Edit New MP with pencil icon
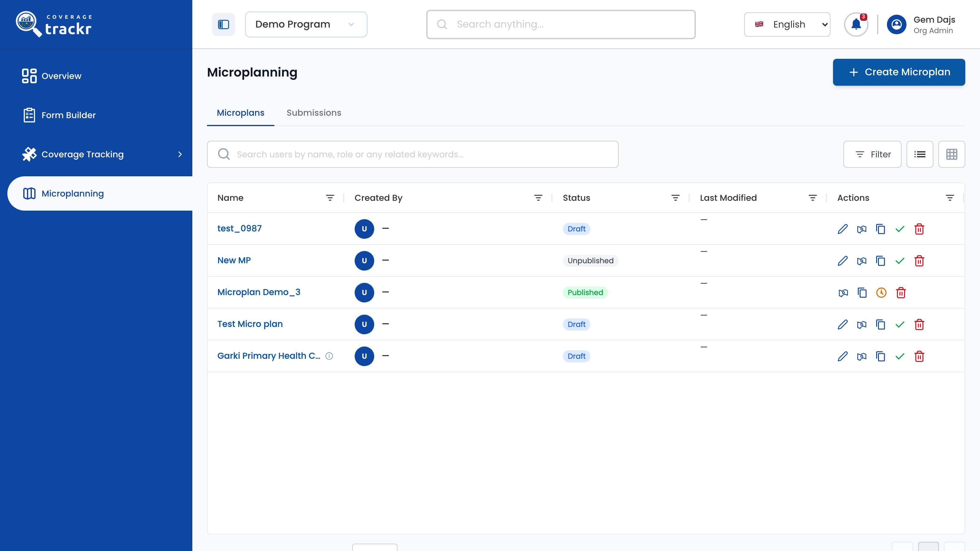The width and height of the screenshot is (980, 551). tap(842, 261)
